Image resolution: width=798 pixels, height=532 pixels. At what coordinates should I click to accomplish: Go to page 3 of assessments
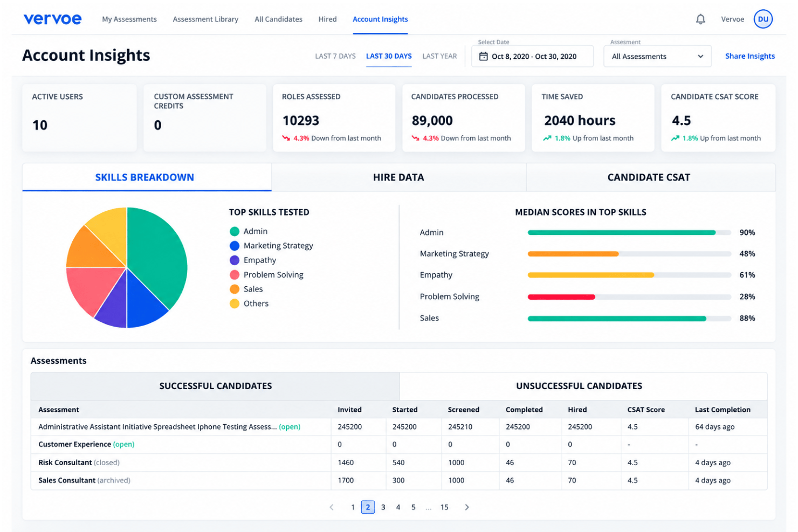383,507
